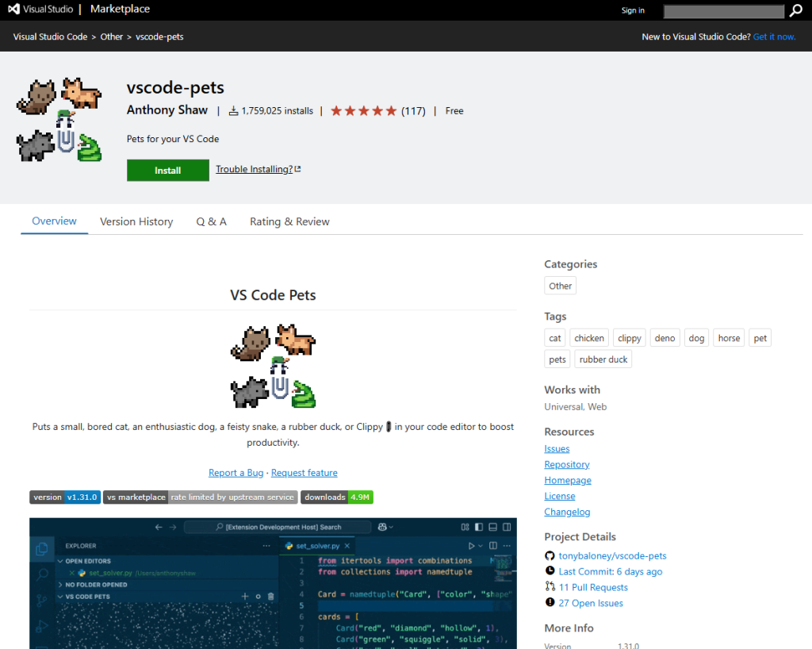Click the 1,759,025 installs text
The image size is (812, 649).
click(278, 111)
